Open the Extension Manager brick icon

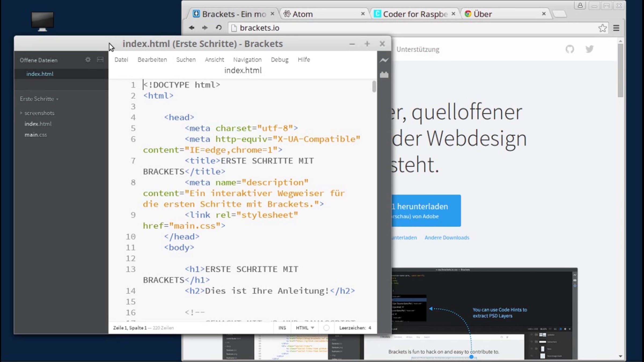point(384,75)
